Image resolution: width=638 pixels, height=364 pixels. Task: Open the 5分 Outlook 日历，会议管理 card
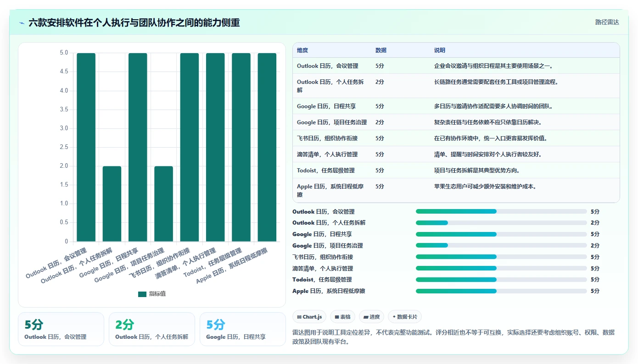[61, 329]
